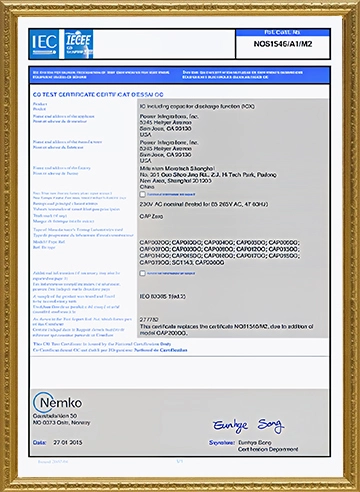The height and width of the screenshot is (492, 360).
Task: Select the trademark 'CAP Zero'
Action: point(151,216)
